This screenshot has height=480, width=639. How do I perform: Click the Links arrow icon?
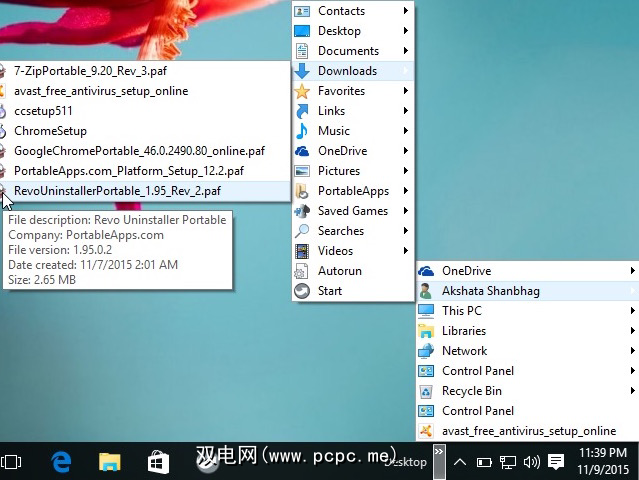(x=302, y=111)
